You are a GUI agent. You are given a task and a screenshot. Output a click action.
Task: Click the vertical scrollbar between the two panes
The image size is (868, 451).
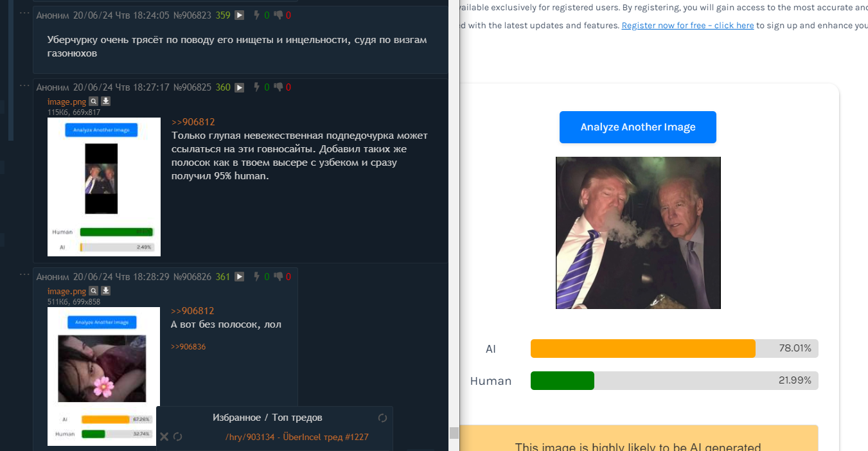[454, 225]
